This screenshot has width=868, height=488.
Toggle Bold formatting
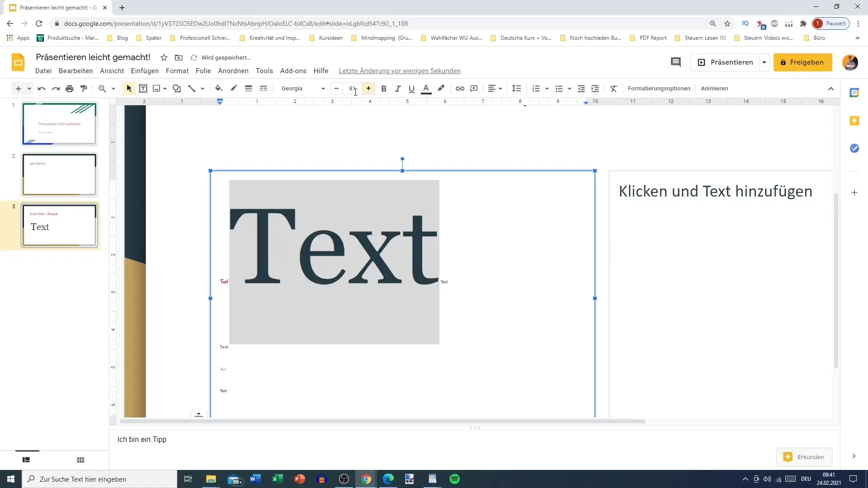click(384, 89)
